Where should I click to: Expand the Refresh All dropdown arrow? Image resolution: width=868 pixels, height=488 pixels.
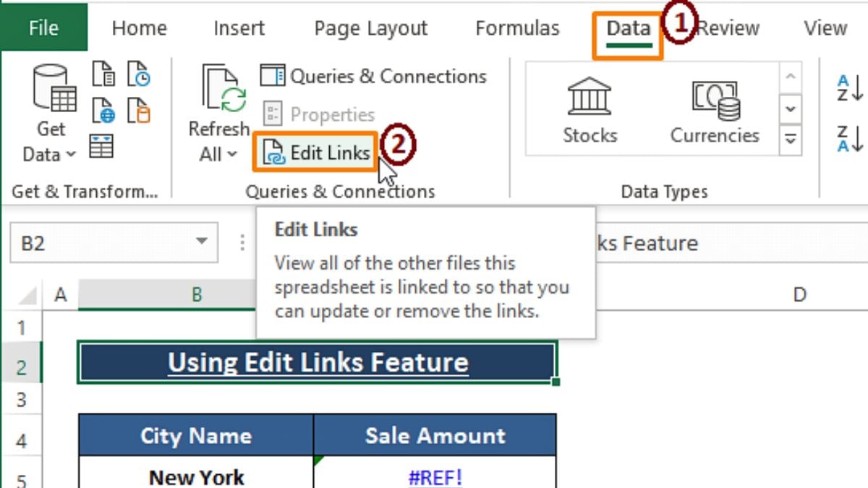click(x=231, y=154)
